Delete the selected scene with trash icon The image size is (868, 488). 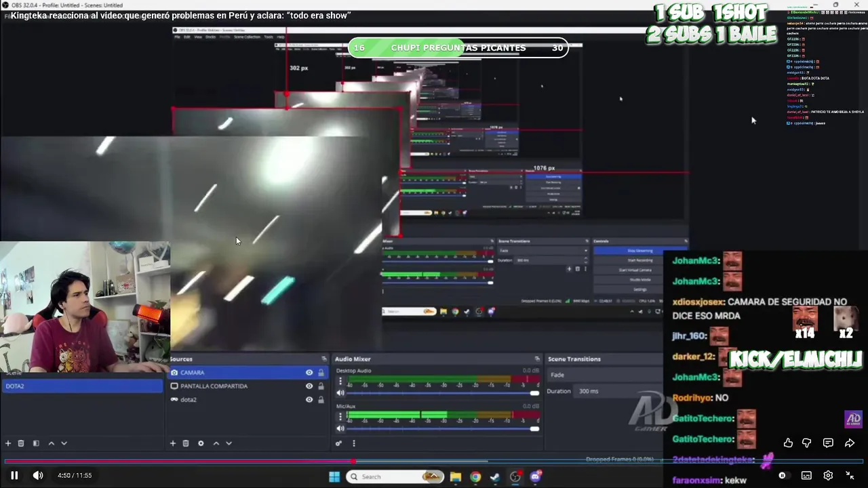(21, 443)
